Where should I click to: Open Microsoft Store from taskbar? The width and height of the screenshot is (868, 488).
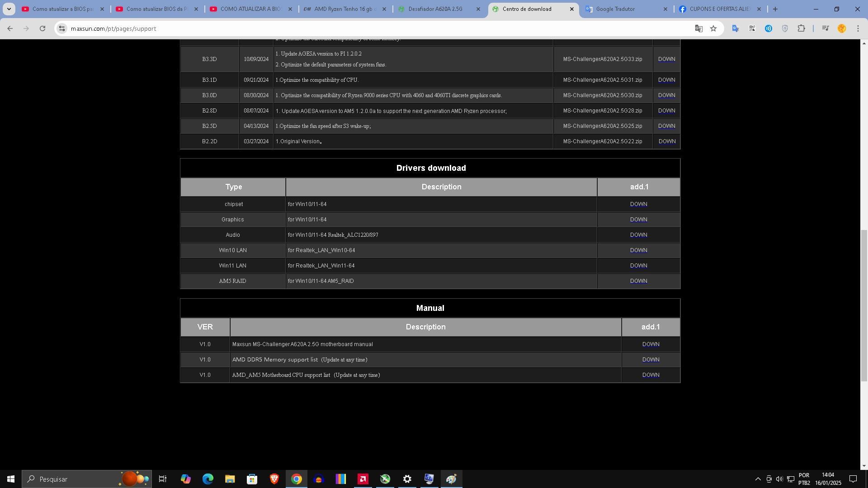[252, 479]
